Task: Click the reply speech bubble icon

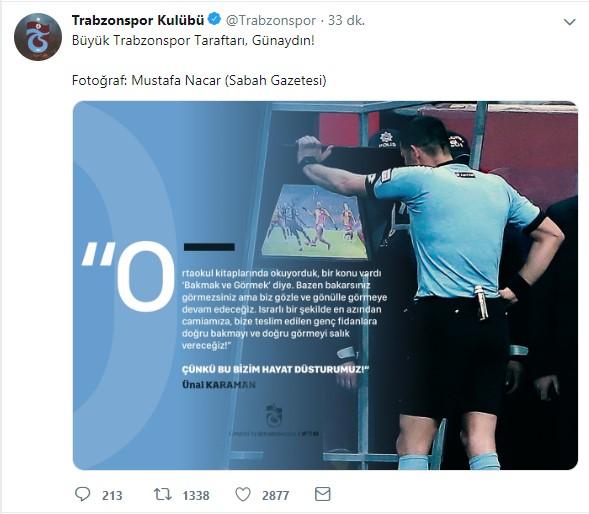Action: click(x=83, y=494)
